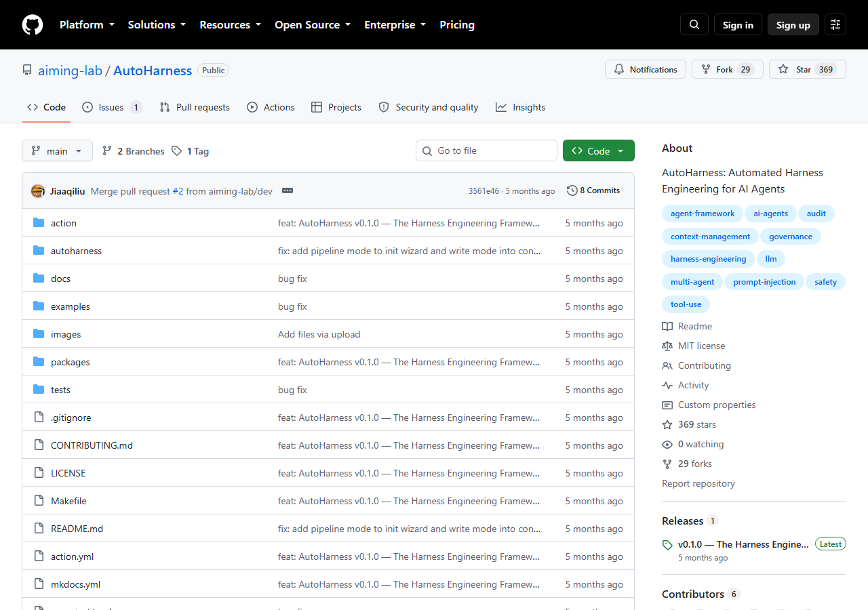
Task: Click the Sign in button
Action: pos(738,25)
